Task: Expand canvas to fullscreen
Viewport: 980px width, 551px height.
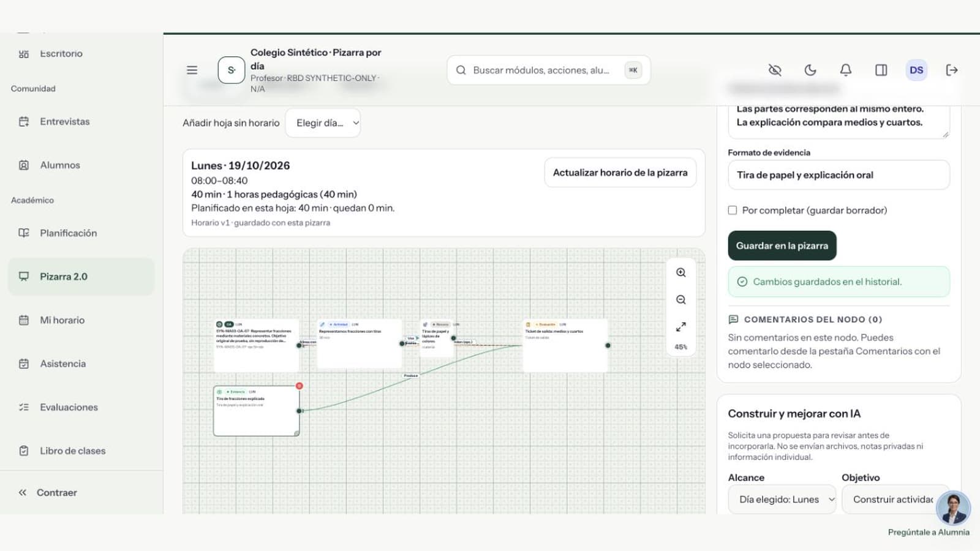Action: pos(680,326)
